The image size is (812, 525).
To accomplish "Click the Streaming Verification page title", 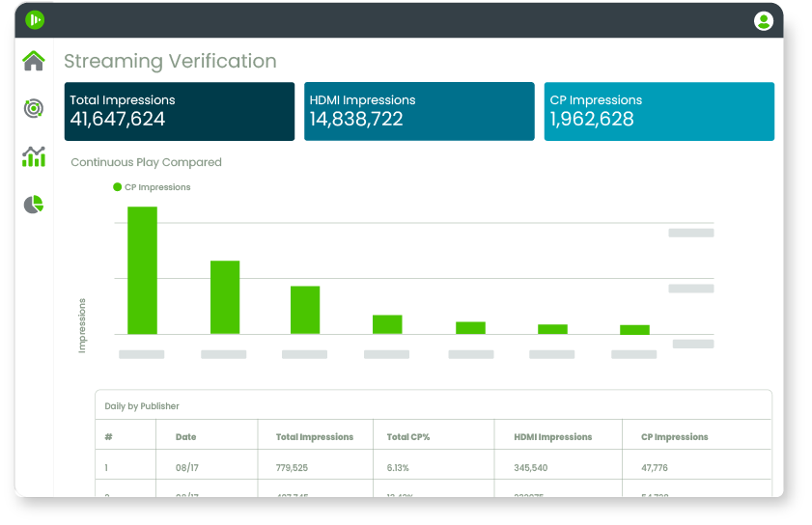I will 170,62.
